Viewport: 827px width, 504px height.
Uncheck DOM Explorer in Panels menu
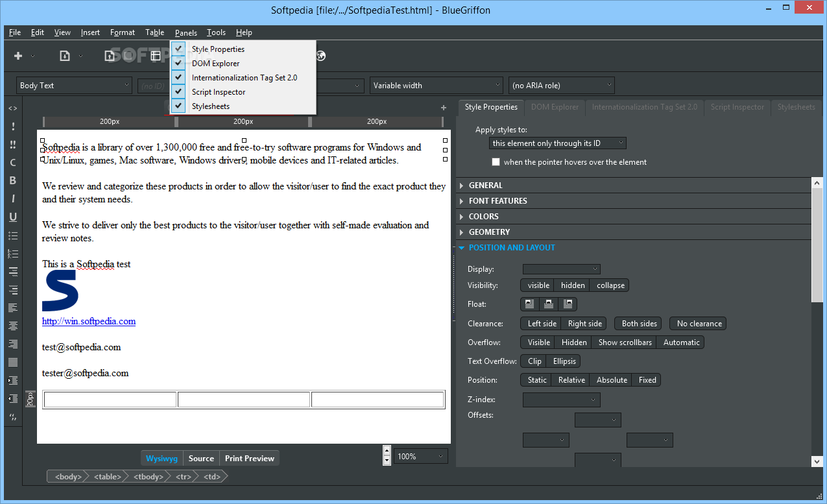click(243, 64)
